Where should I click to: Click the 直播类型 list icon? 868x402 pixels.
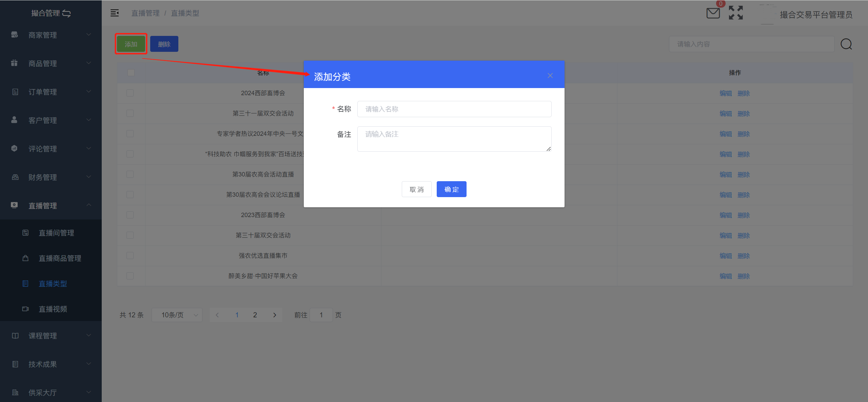pyautogui.click(x=25, y=283)
